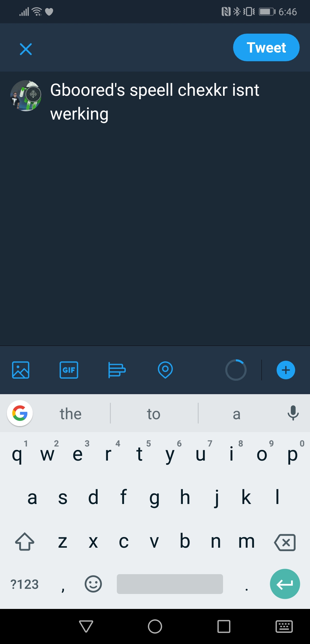Create a poll with the poll icon

pyautogui.click(x=117, y=370)
